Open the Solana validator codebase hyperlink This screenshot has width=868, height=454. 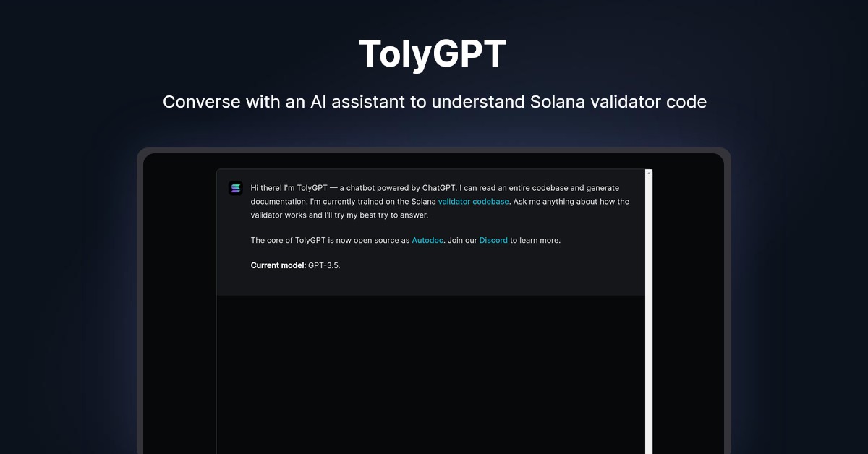click(x=473, y=201)
